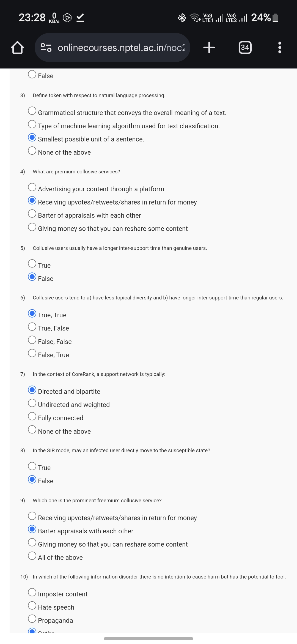The height and width of the screenshot is (644, 297).
Task: Open a new tab with plus icon
Action: point(209,48)
